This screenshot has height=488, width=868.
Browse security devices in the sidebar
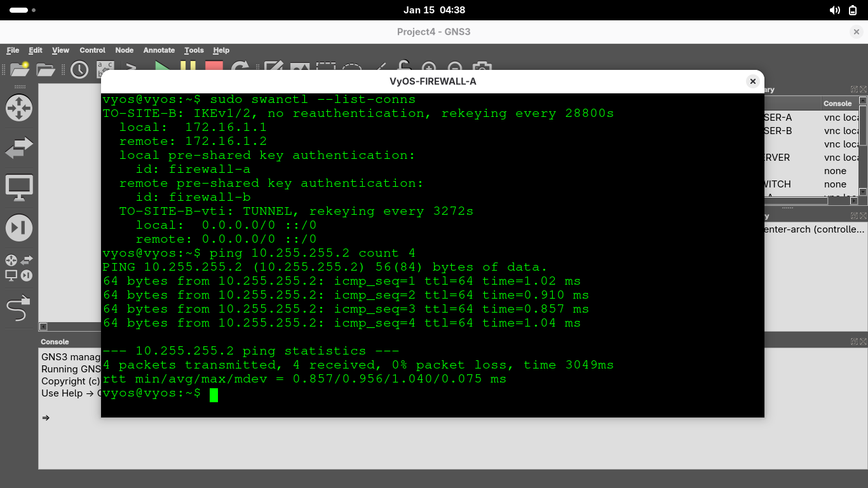[18, 228]
